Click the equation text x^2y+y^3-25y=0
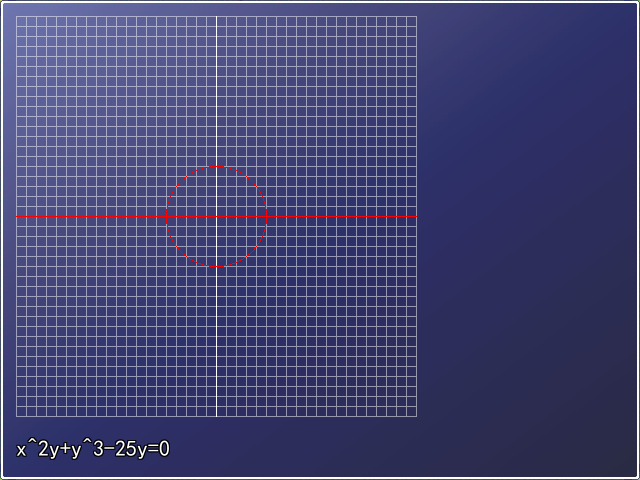The width and height of the screenshot is (640, 480). click(x=93, y=449)
